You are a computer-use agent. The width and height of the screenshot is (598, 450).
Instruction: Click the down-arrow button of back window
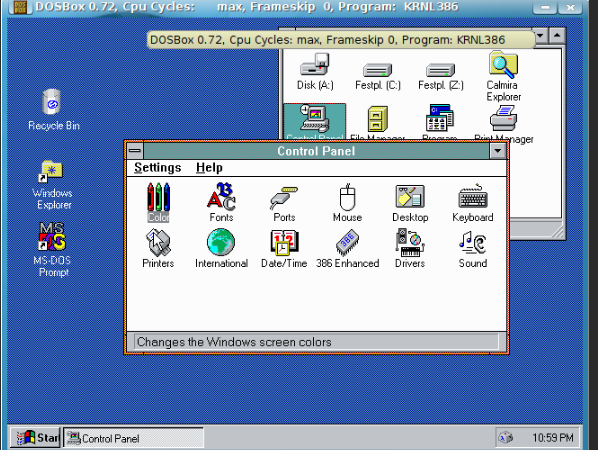pos(540,36)
